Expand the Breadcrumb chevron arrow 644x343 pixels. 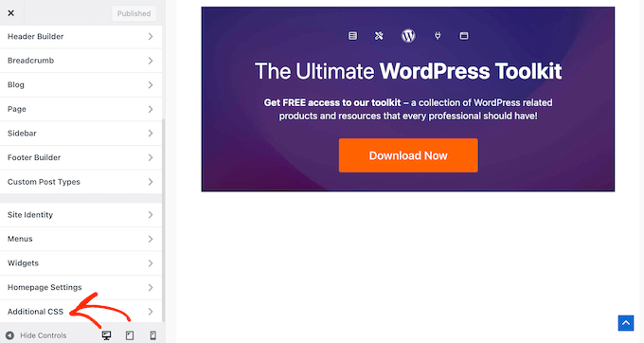(151, 61)
